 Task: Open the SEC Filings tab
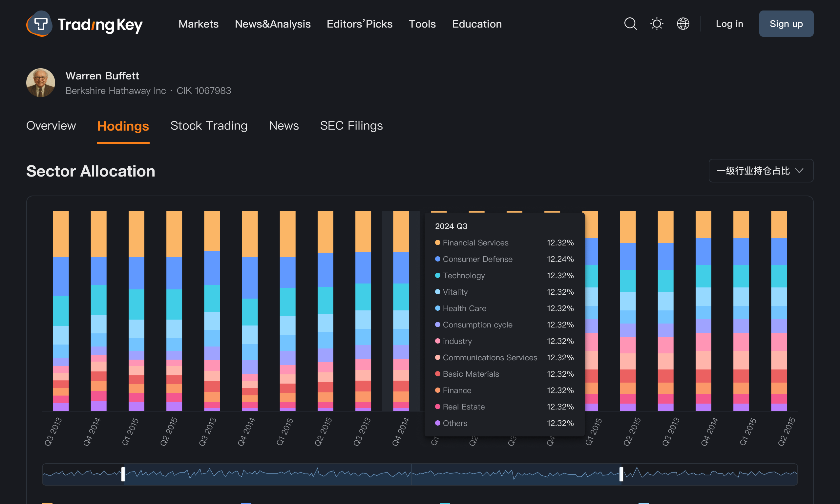click(x=351, y=126)
